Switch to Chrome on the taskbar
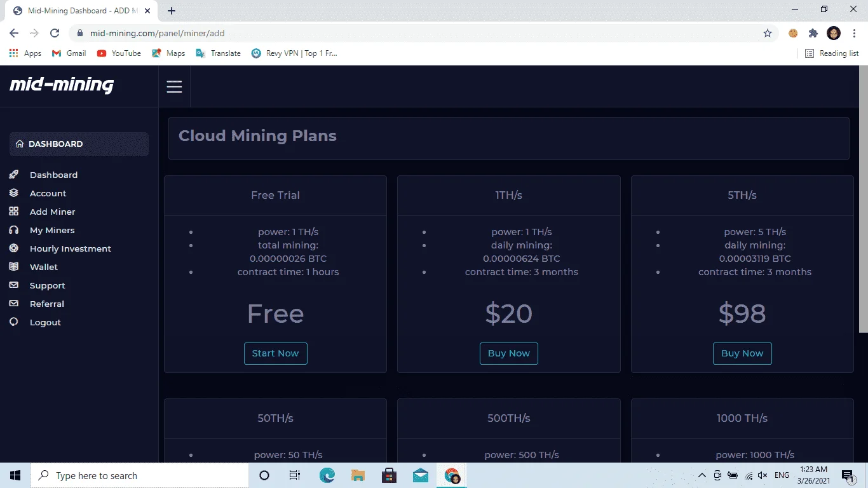Screen dimensions: 868x488 pos(452,475)
